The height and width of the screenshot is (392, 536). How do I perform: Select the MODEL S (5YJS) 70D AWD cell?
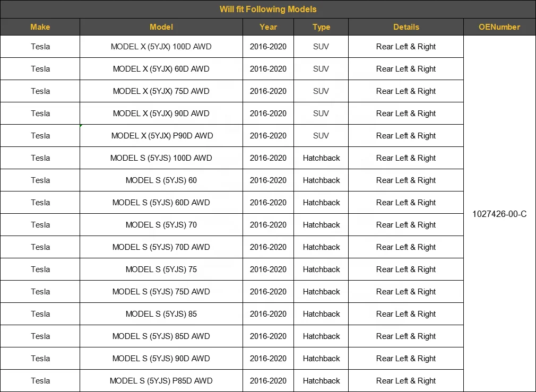[x=161, y=247]
